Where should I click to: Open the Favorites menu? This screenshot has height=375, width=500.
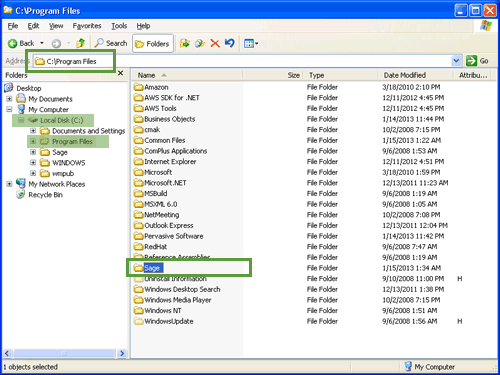(87, 26)
